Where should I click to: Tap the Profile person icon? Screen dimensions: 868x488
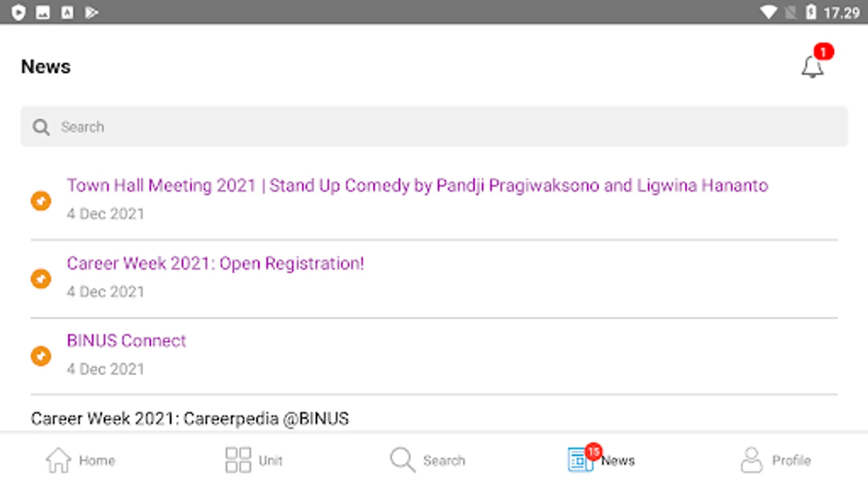coord(751,460)
